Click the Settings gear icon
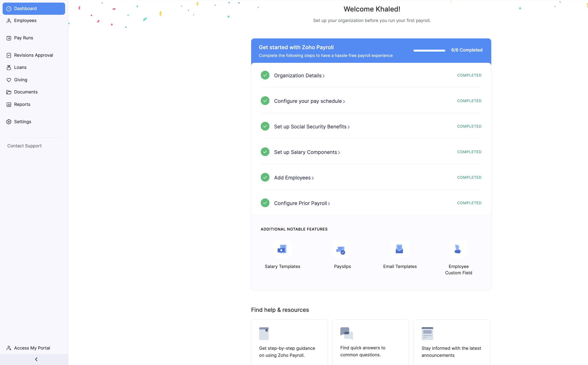Viewport: 588px width, 365px height. [x=9, y=122]
